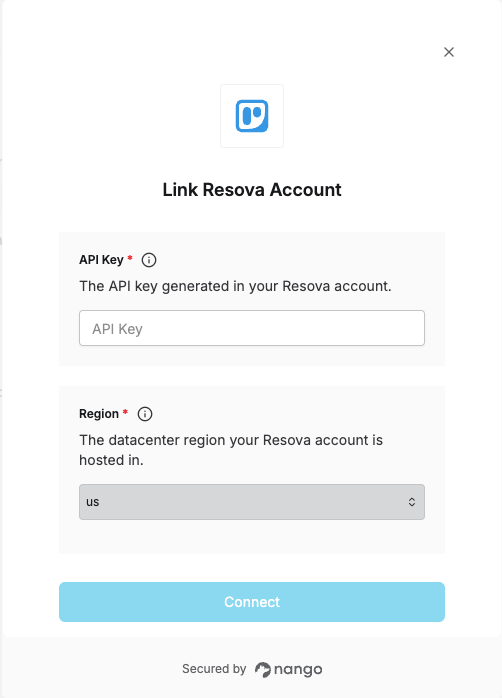Click the API Key field label
This screenshot has width=502, height=698.
point(101,260)
